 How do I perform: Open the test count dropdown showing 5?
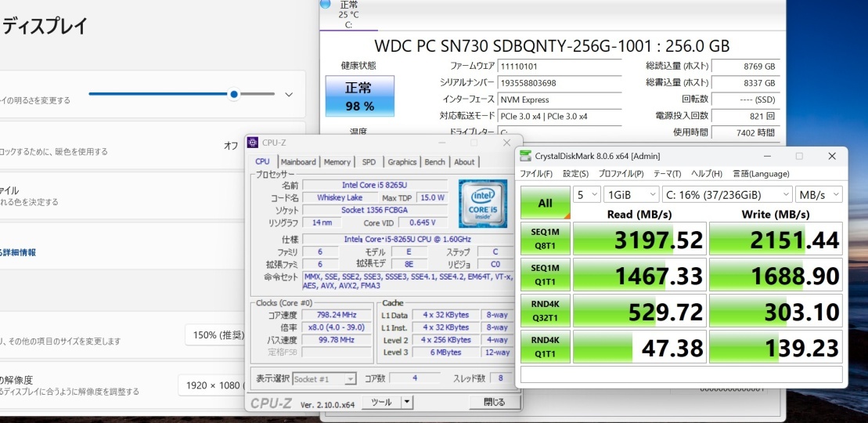pos(587,194)
